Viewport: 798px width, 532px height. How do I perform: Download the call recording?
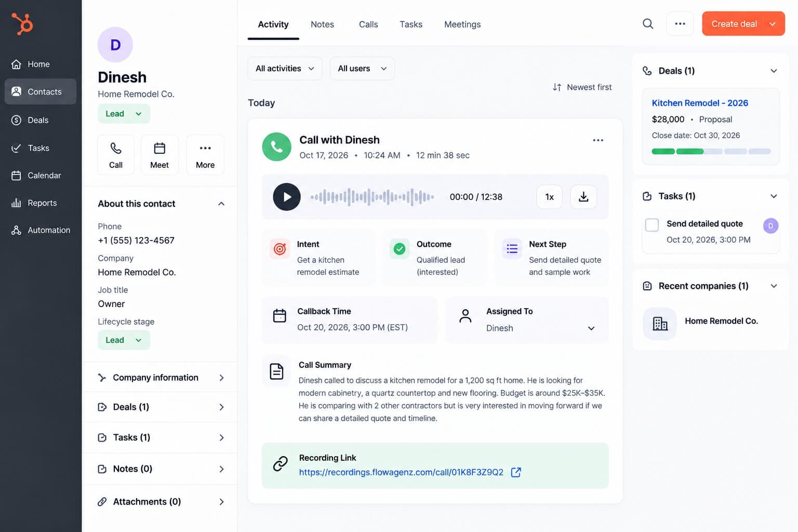583,197
